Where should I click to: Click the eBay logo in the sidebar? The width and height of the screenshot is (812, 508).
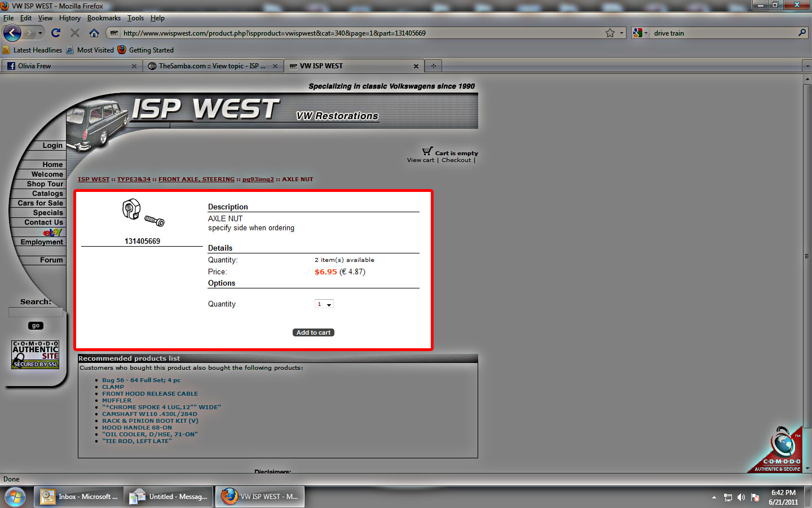click(x=52, y=233)
